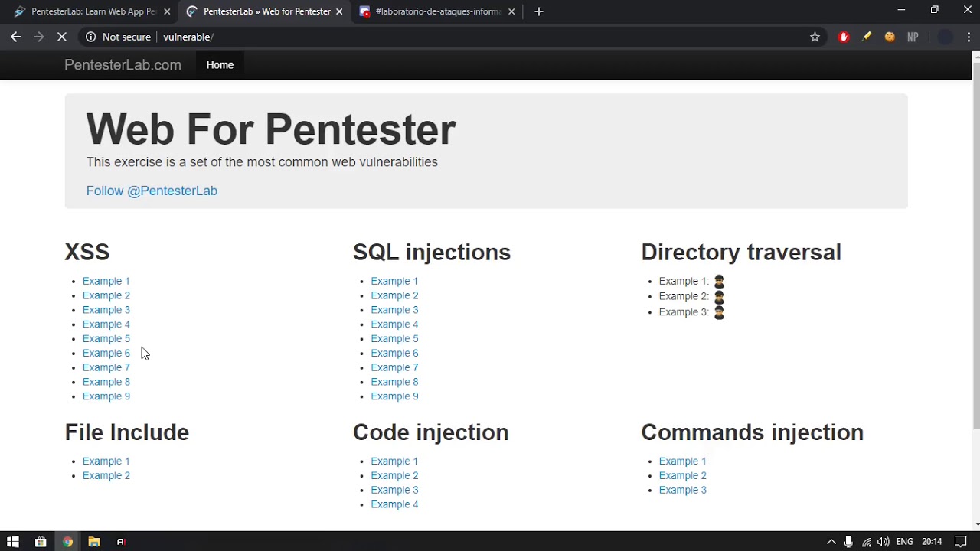Click the microphone tray icon
Image resolution: width=980 pixels, height=551 pixels.
[848, 542]
